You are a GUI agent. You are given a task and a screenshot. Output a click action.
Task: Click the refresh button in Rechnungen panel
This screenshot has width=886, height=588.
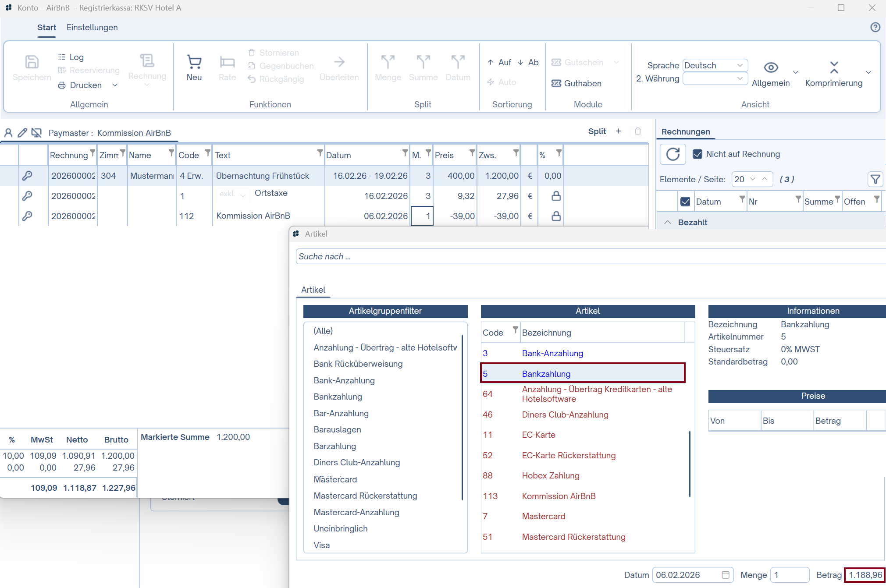coord(673,154)
